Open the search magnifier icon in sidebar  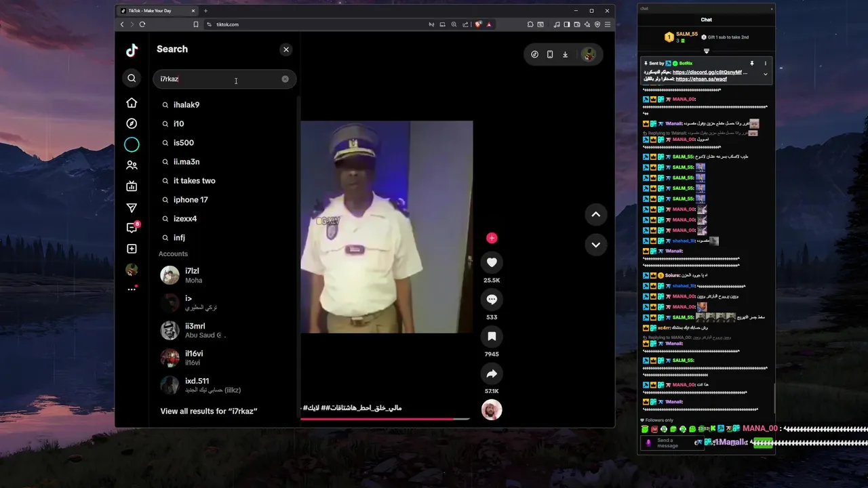(x=132, y=79)
